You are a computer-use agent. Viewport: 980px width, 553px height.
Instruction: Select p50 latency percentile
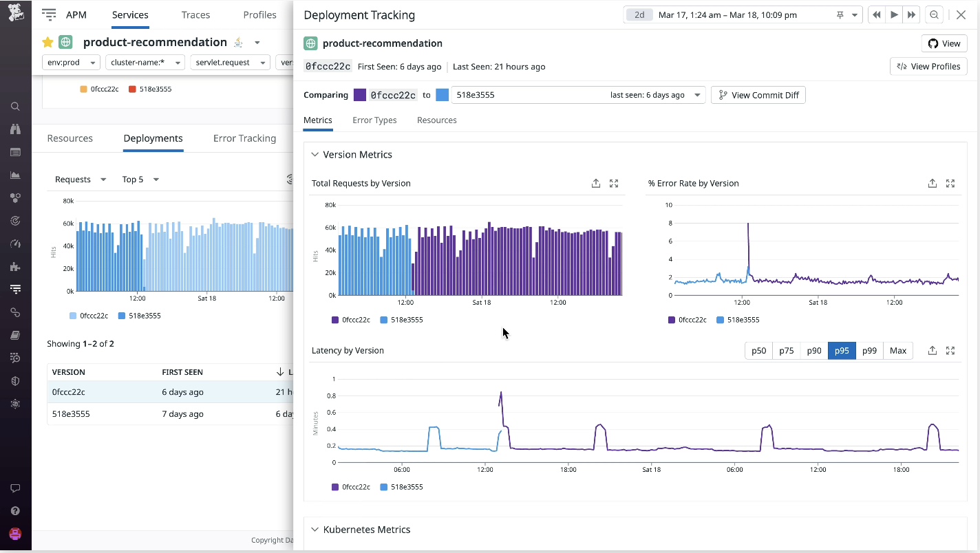tap(758, 350)
